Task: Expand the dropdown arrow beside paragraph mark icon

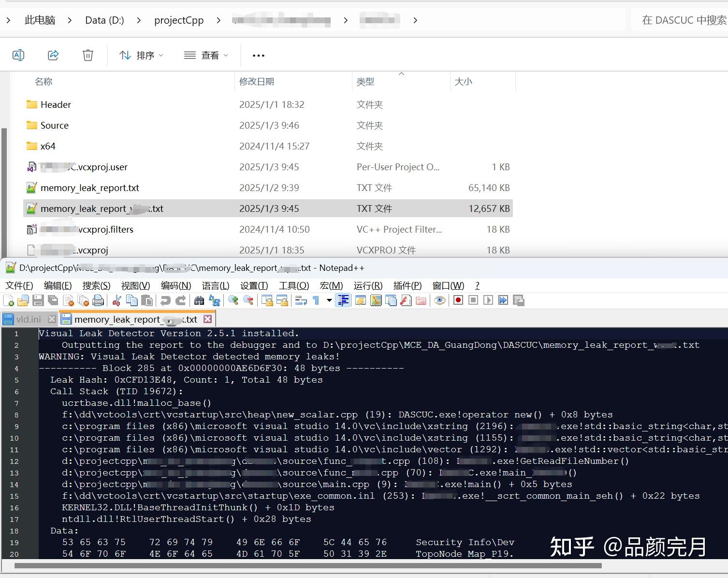Action: (x=329, y=301)
